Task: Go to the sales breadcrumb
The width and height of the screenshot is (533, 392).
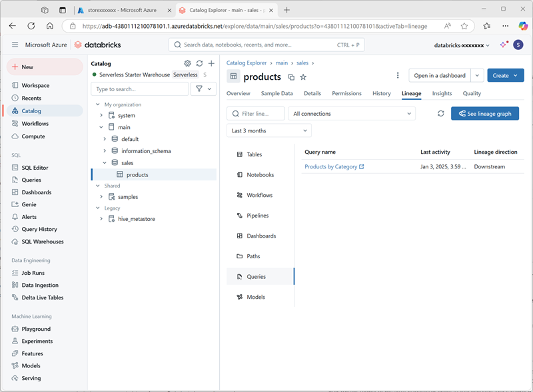Action: 302,63
